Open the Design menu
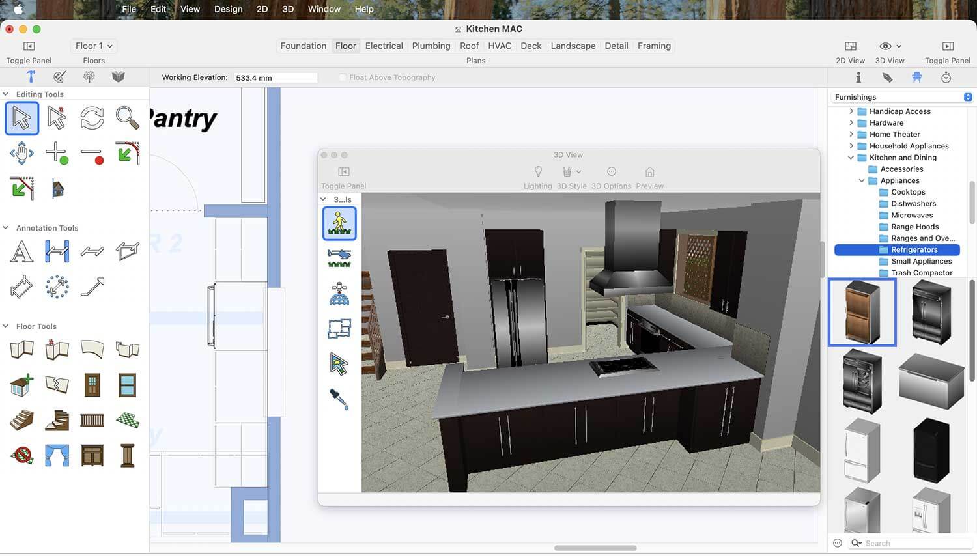This screenshot has height=560, width=977. click(x=228, y=9)
